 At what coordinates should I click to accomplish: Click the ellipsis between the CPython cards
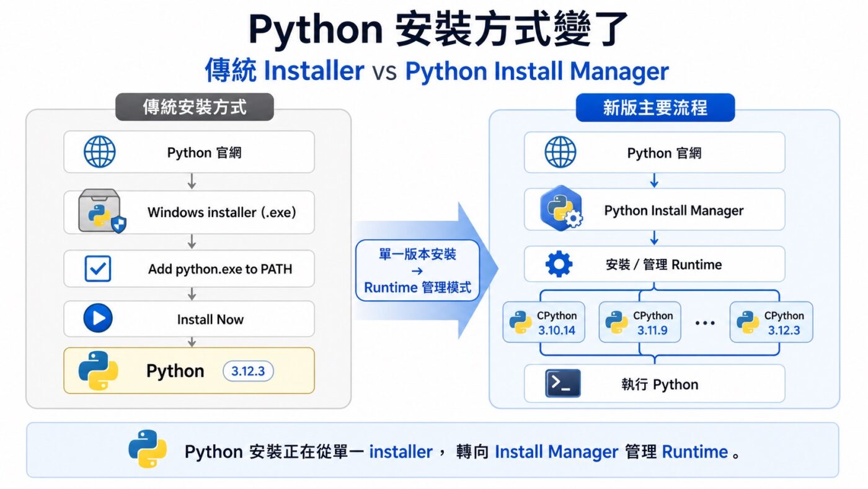pyautogui.click(x=706, y=323)
